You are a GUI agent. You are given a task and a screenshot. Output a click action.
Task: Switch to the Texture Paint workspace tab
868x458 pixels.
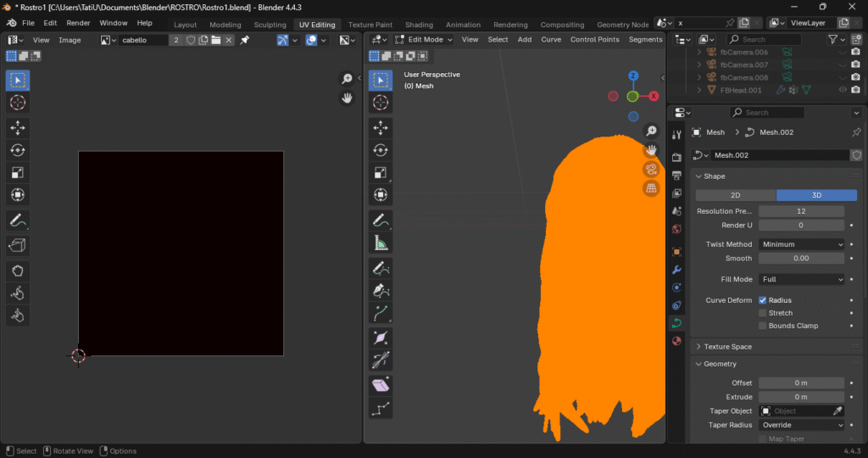click(x=370, y=25)
